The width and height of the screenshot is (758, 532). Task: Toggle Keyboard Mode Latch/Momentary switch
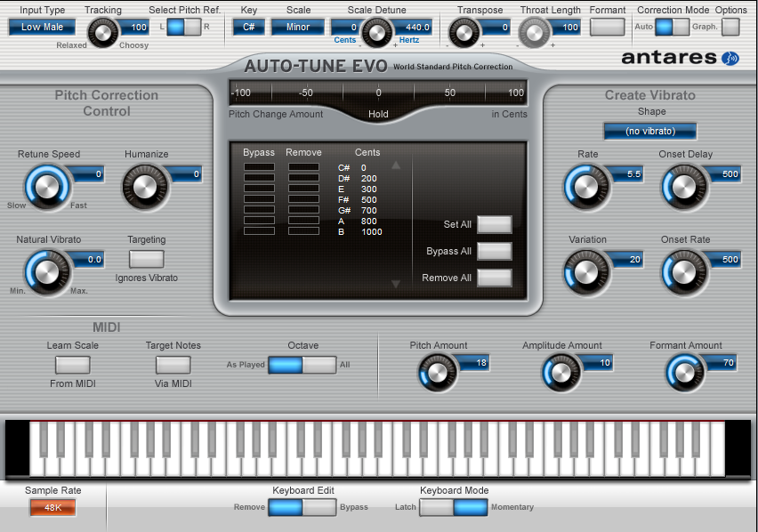tap(454, 507)
